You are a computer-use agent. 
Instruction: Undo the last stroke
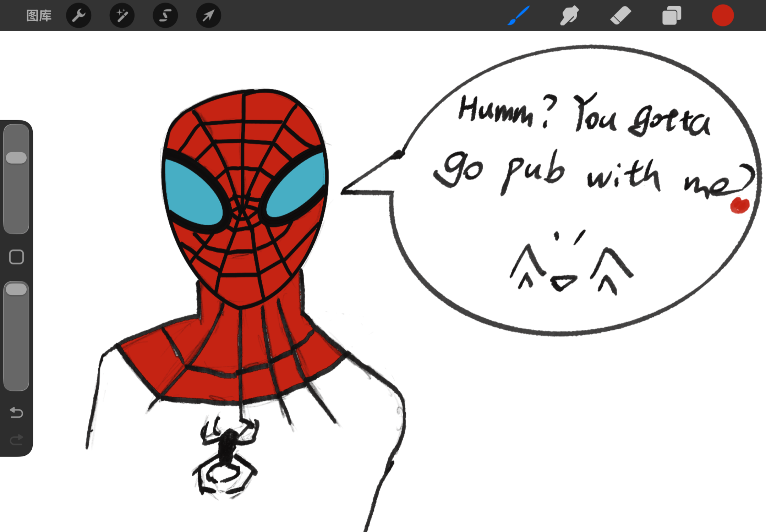[16, 412]
